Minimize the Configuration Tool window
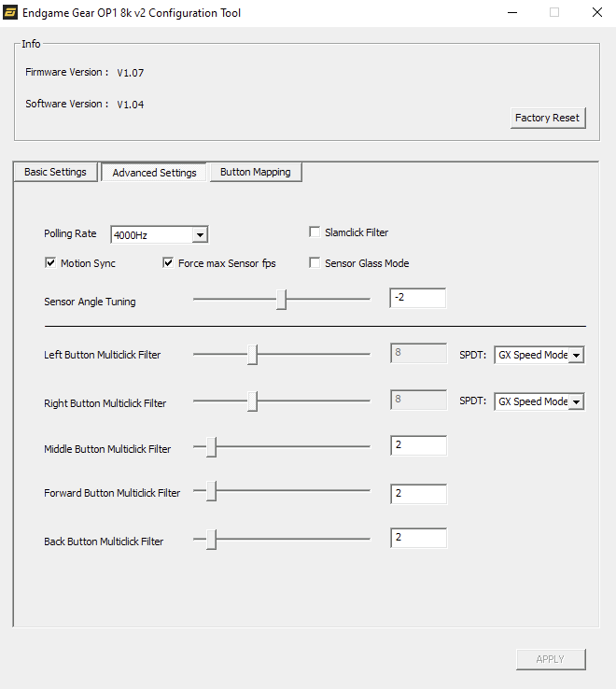 [512, 12]
